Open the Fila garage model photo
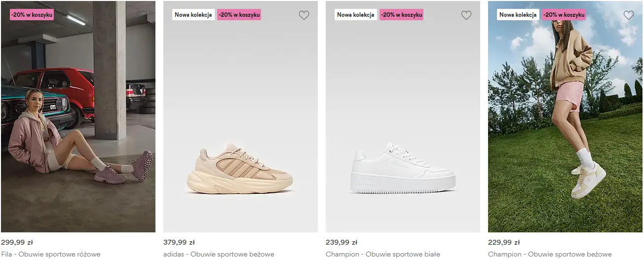This screenshot has width=644, height=260. 78,123
